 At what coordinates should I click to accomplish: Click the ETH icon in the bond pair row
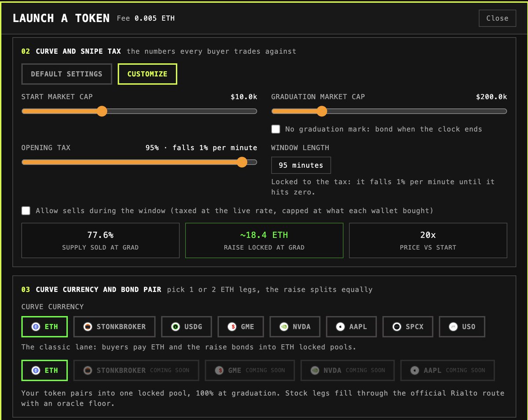(x=36, y=370)
